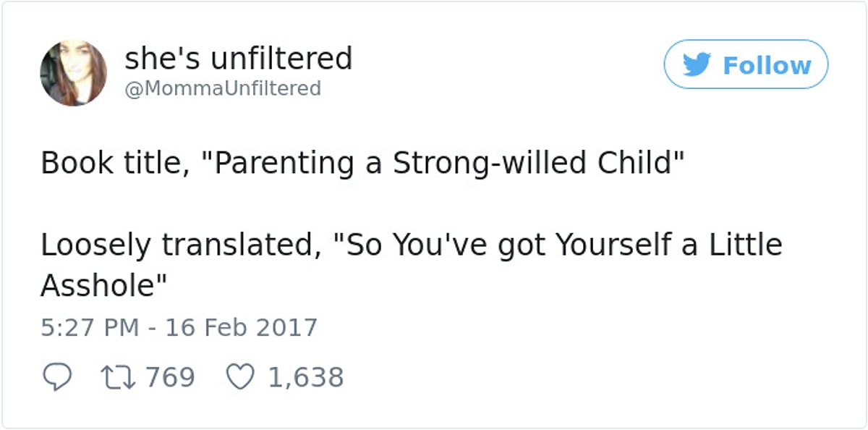868x430 pixels.
Task: Like the tweet with the heart icon
Action: coord(239,378)
